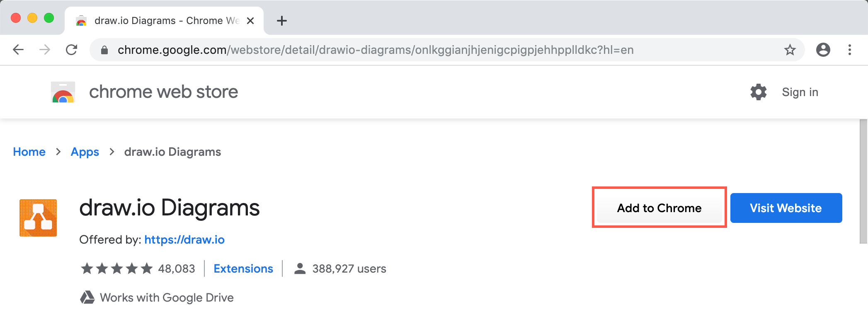Click the site security padlock icon

tap(104, 50)
